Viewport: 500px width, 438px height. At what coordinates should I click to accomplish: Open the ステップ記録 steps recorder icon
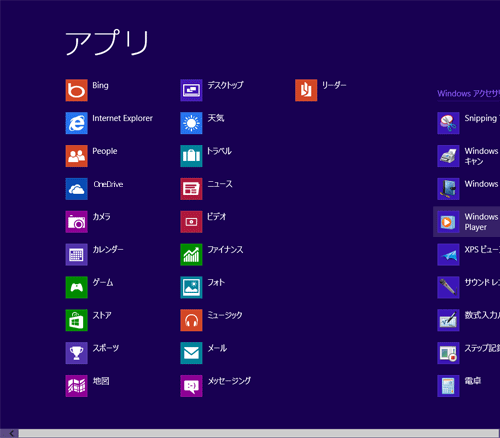click(448, 353)
